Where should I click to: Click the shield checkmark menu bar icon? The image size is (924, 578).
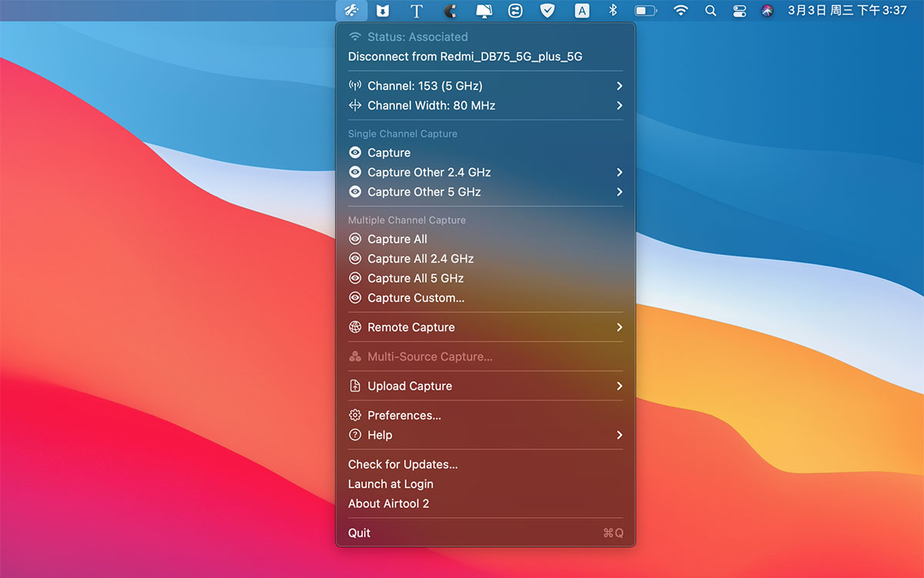(547, 11)
